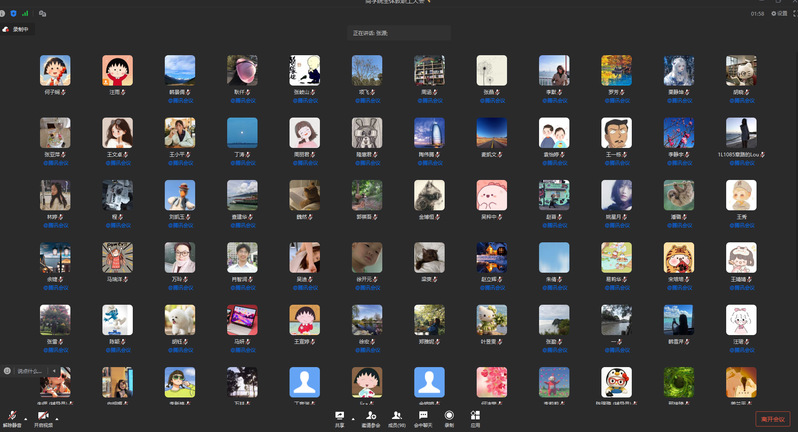The width and height of the screenshot is (798, 432).
Task: Expand the share screen options arrow
Action: pos(353,415)
